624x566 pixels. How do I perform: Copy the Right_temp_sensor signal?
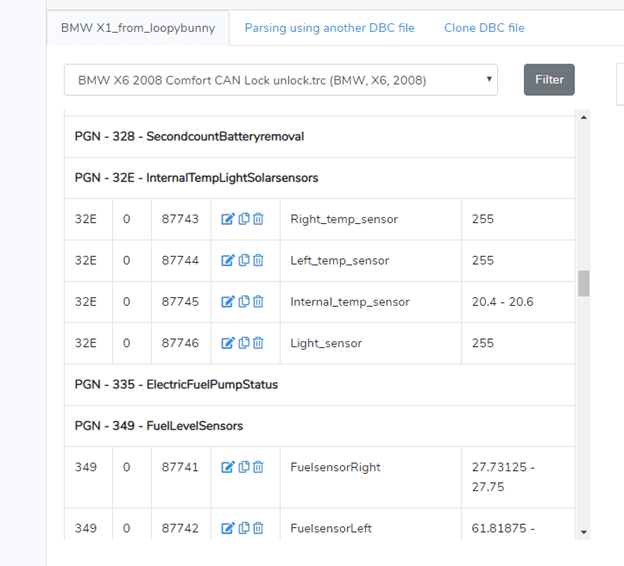pos(243,219)
